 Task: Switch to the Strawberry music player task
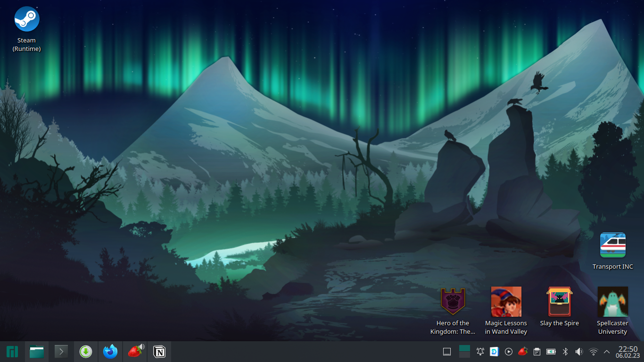coord(134,352)
